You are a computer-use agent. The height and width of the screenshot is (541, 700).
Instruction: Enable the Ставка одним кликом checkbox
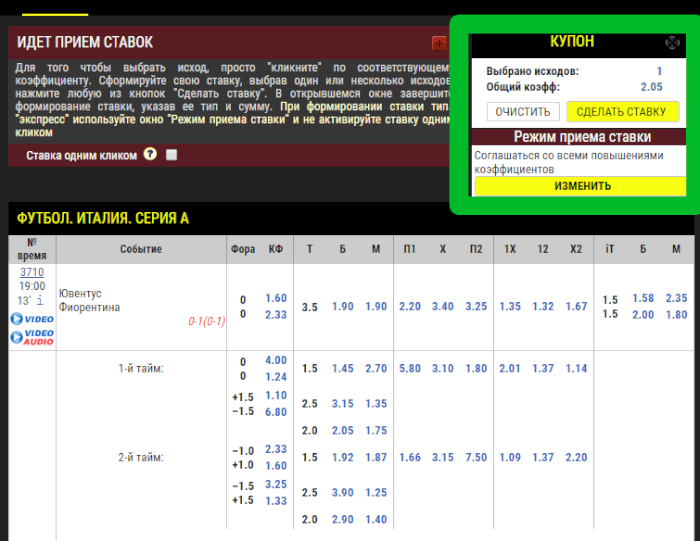point(172,155)
